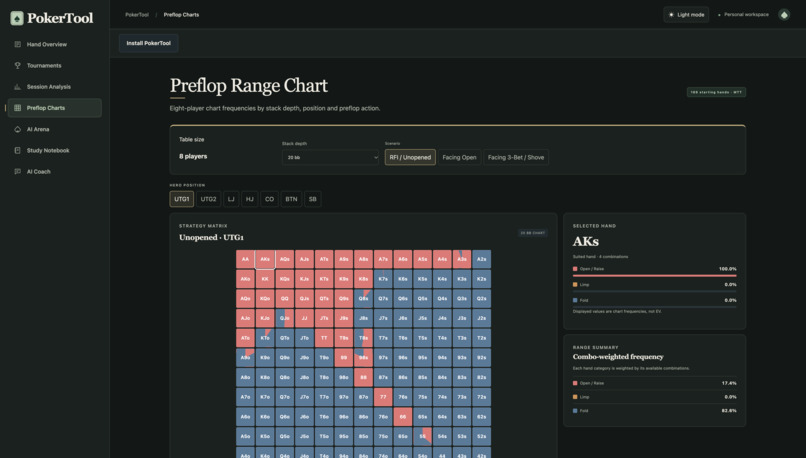Screen dimensions: 806x458
Task: Click the '8 players' table size value
Action: tap(193, 156)
